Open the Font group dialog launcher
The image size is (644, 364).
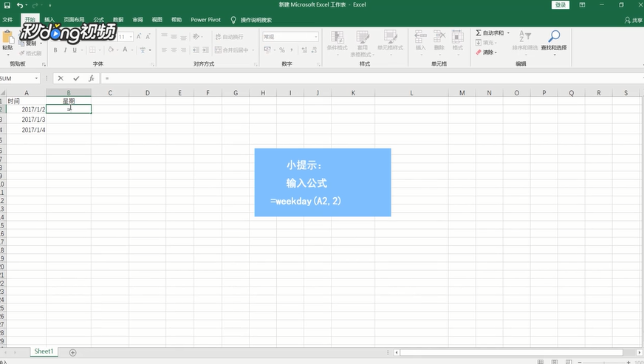[152, 64]
